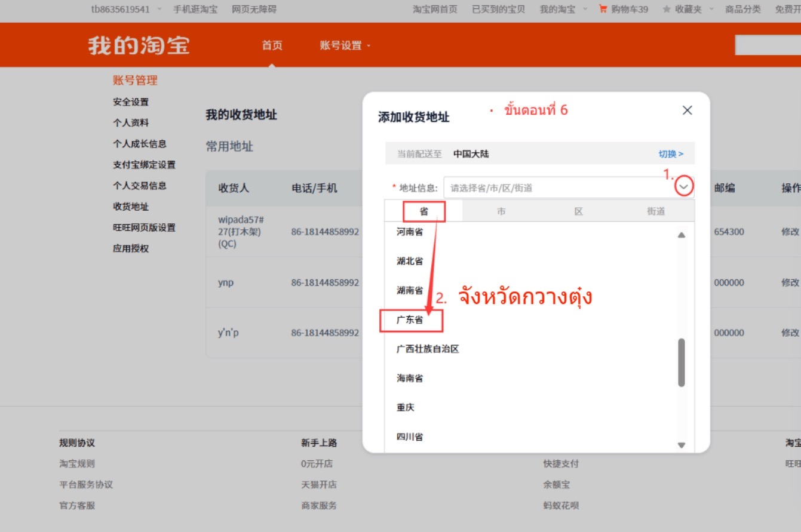Viewport: 801px width, 532px height.
Task: Select 重庆 from the province list
Action: pos(405,407)
